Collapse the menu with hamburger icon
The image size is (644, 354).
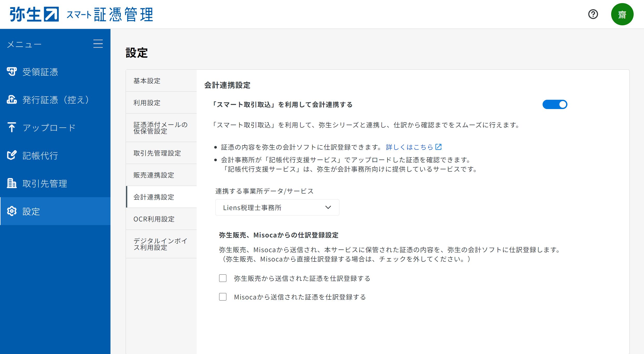[x=98, y=44]
